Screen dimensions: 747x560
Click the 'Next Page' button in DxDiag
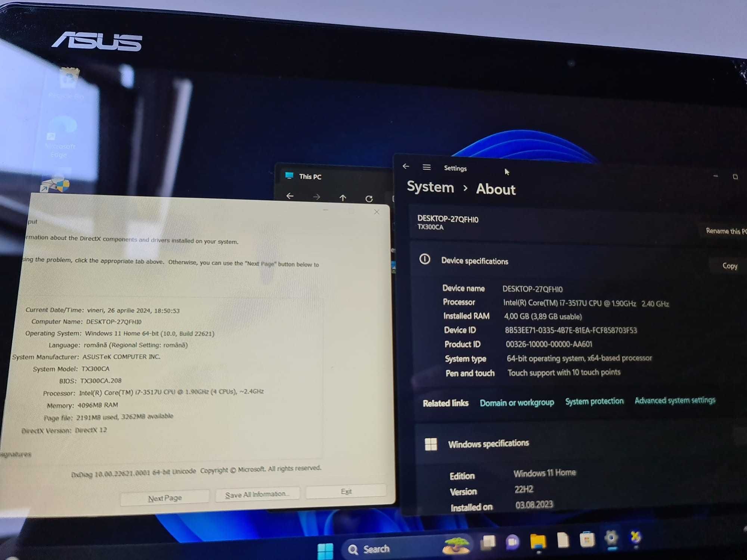tap(165, 497)
